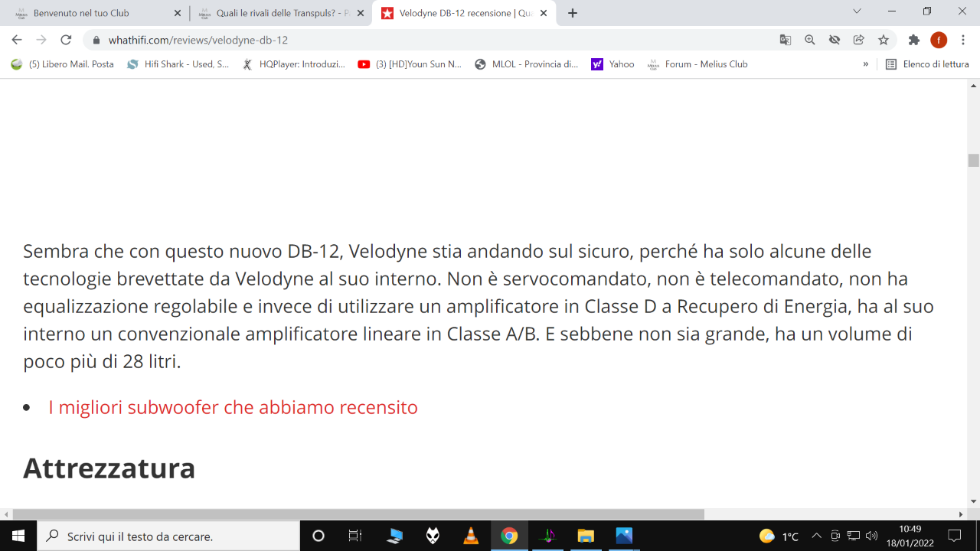Image resolution: width=980 pixels, height=551 pixels.
Task: Open the Extensions puzzle piece icon
Action: (914, 40)
